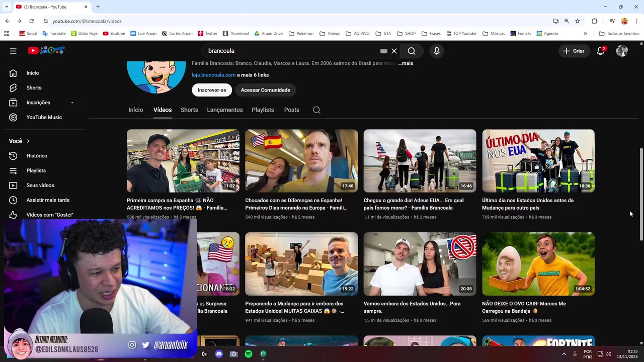
Task: Click the Inscrever-se button
Action: [212, 90]
